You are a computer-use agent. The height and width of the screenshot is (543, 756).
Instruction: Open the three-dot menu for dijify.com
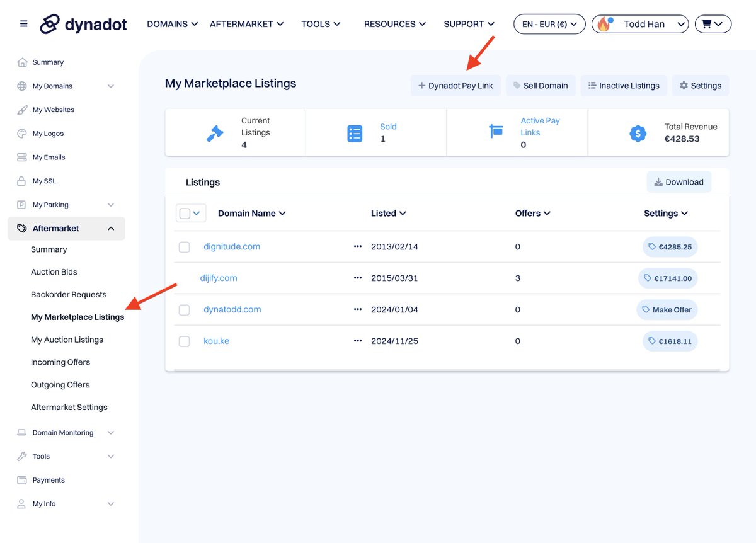tap(358, 278)
